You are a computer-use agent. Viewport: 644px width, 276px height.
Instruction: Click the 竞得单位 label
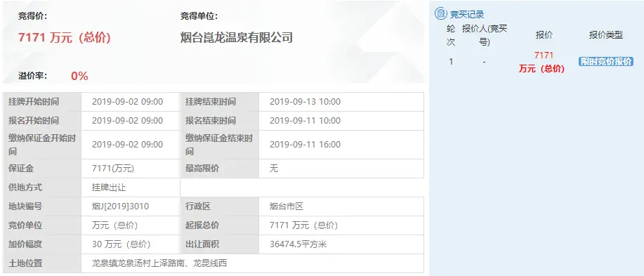pyautogui.click(x=199, y=16)
